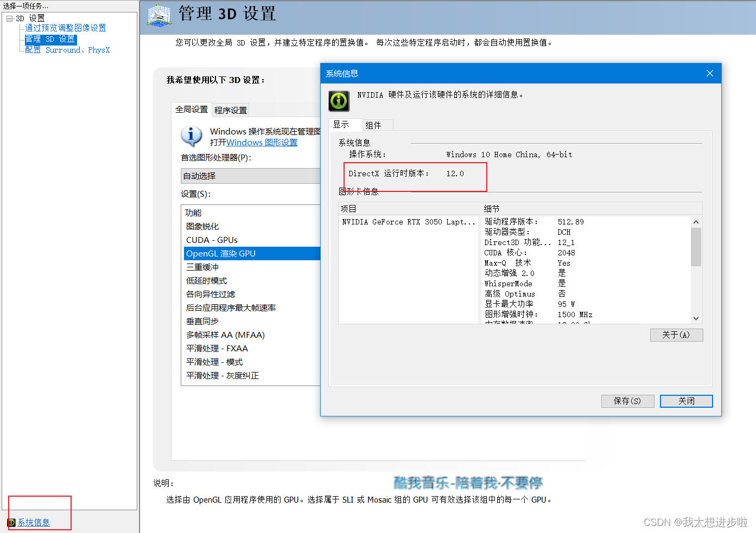This screenshot has height=533, width=756.
Task: Click the 细节 column header
Action: (x=592, y=209)
